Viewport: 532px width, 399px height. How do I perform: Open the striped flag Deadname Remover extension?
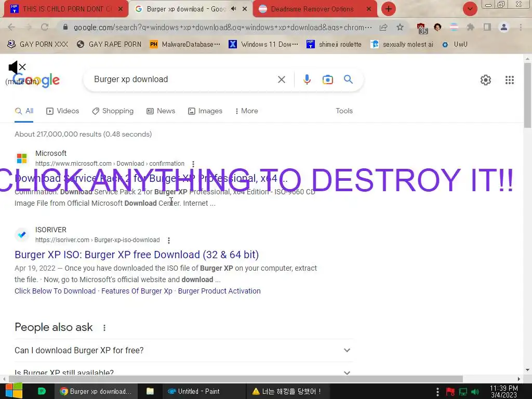pos(454,27)
